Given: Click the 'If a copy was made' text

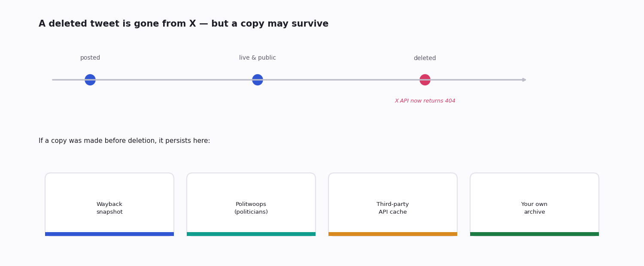Looking at the screenshot, I should 125,141.
